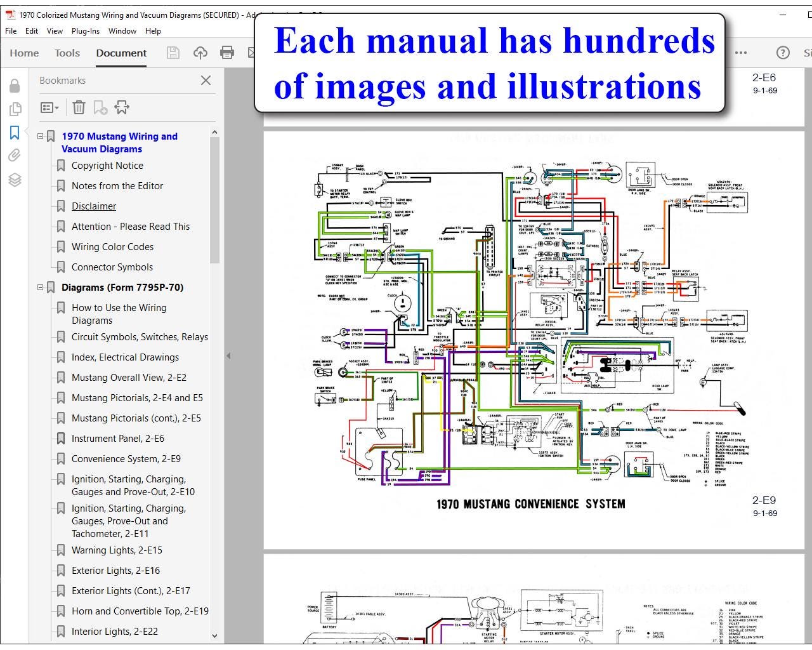Click bookmarks scrollbar up arrow
812x650 pixels.
click(214, 132)
